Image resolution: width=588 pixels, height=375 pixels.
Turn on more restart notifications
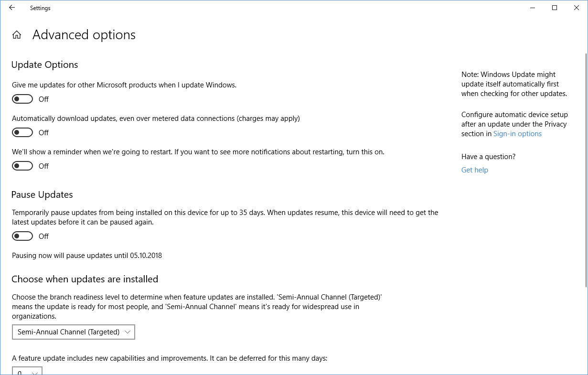pyautogui.click(x=22, y=166)
